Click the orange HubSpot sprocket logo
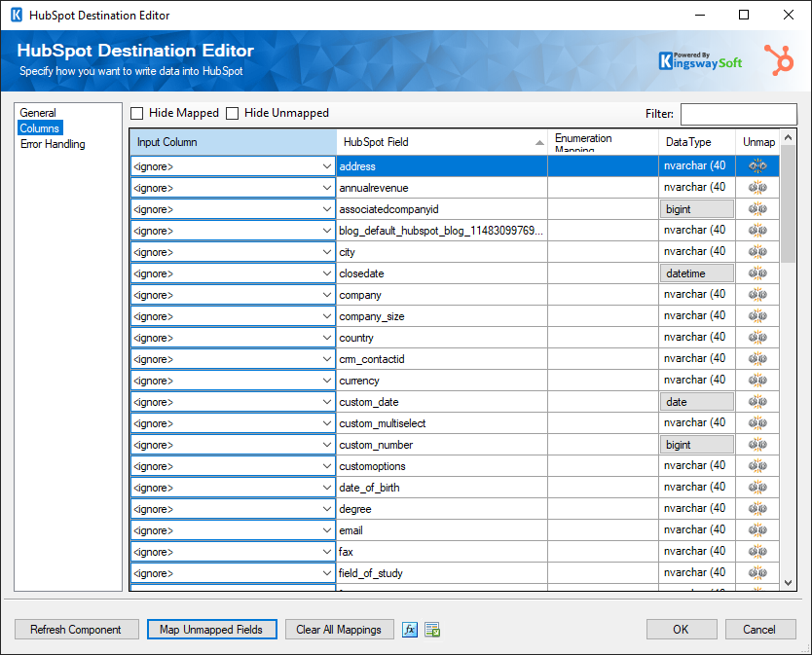Image resolution: width=812 pixels, height=655 pixels. 778,59
